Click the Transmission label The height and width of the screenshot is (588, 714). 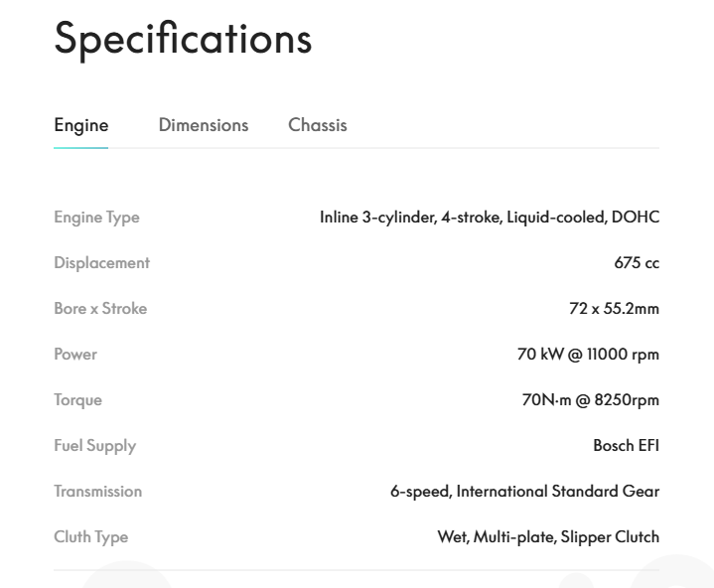coord(97,492)
